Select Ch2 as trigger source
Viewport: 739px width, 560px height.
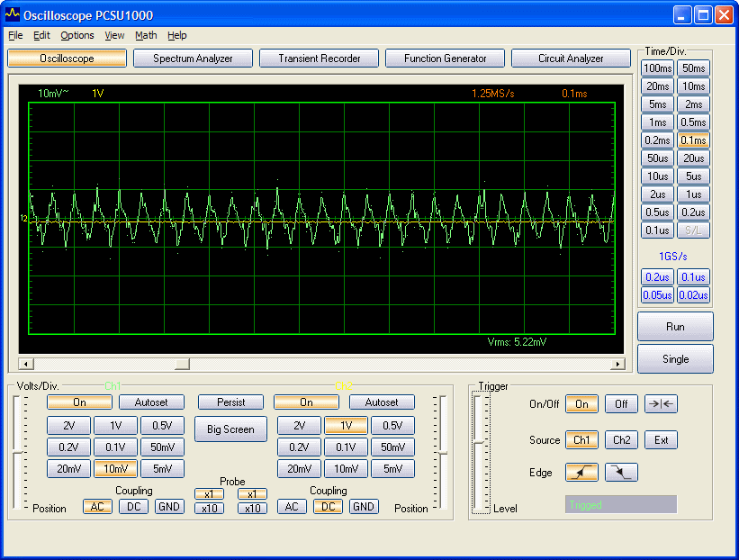point(621,440)
